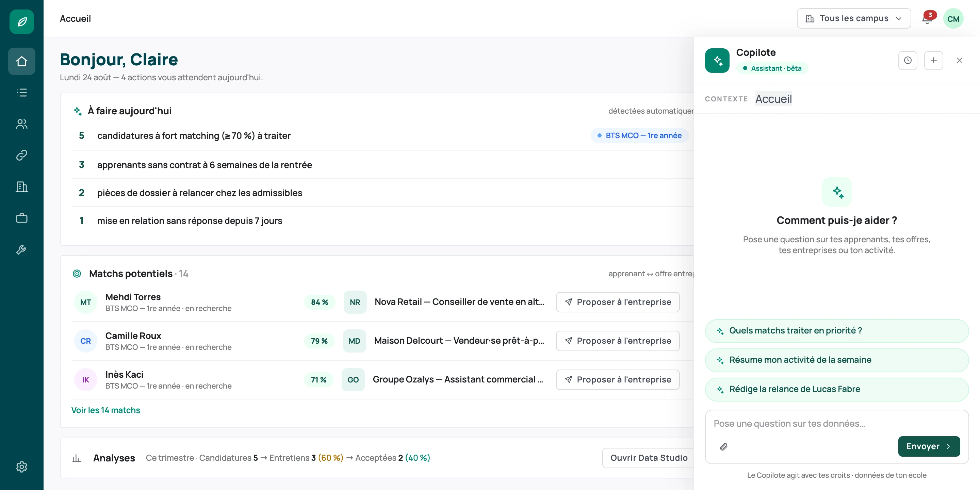
Task: Open the briefcase icon in the sidebar
Action: [22, 218]
